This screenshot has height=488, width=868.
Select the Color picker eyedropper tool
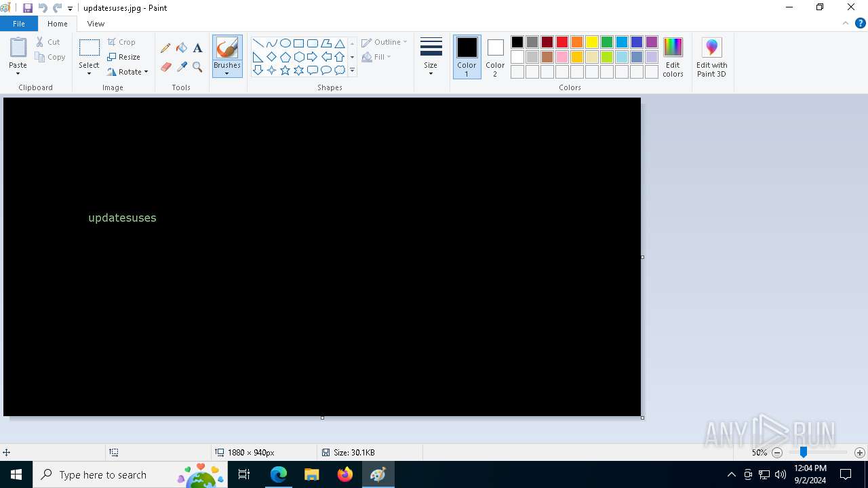click(182, 66)
